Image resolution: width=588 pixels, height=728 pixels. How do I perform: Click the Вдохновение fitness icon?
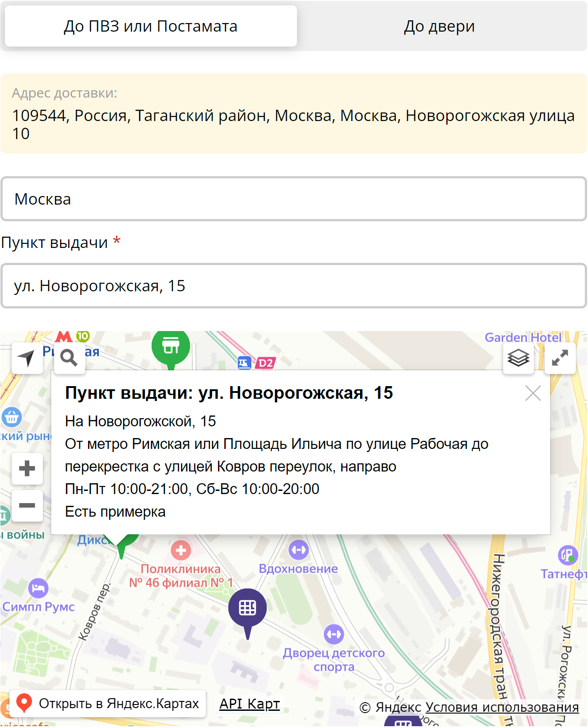click(299, 550)
